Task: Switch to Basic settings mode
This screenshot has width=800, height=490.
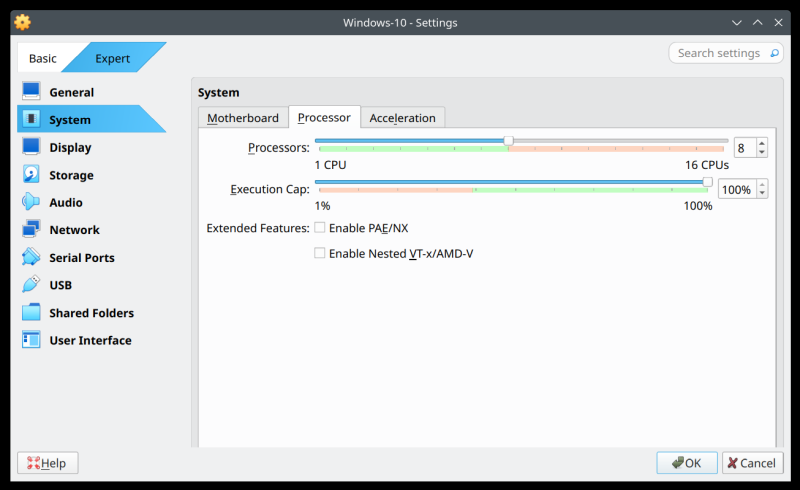Action: tap(42, 59)
